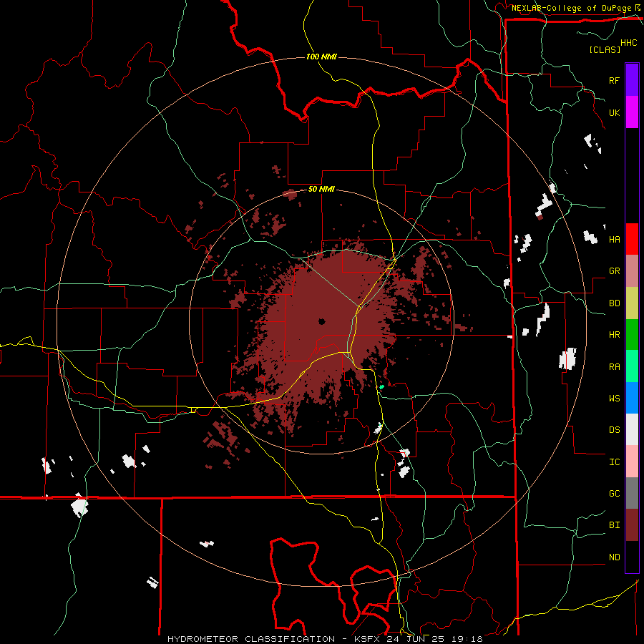Click the 100 NMI range ring label
This screenshot has width=644, height=644.
pyautogui.click(x=321, y=57)
